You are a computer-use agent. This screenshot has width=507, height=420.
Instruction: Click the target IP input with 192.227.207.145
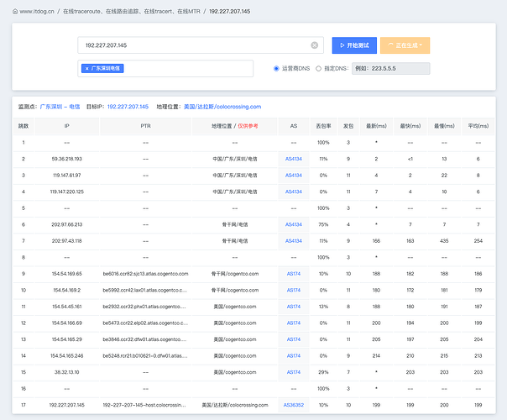point(201,45)
